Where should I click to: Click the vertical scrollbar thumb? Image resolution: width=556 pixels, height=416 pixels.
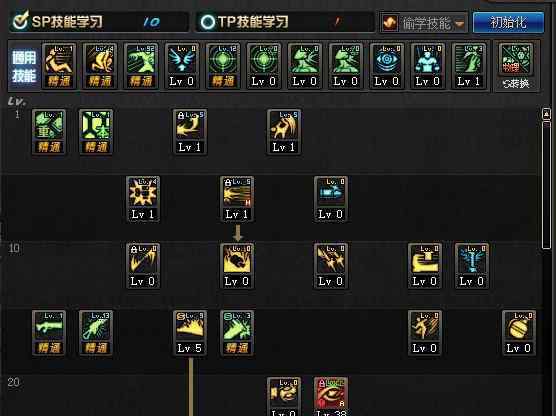coord(546,185)
